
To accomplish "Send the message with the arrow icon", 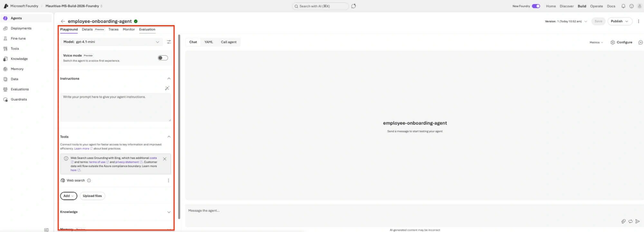I will point(638,221).
